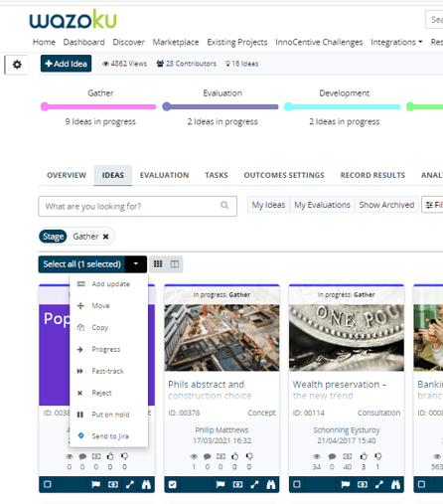Switch to the Evaluation tab
443x504 pixels.
pos(164,175)
